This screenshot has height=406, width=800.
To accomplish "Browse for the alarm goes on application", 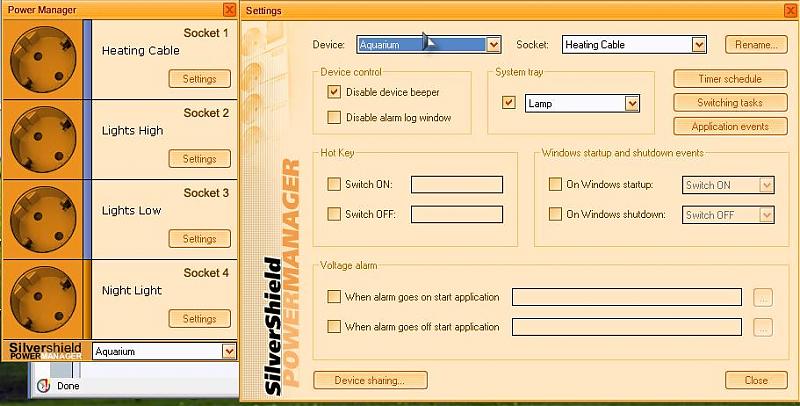I will pyautogui.click(x=763, y=297).
